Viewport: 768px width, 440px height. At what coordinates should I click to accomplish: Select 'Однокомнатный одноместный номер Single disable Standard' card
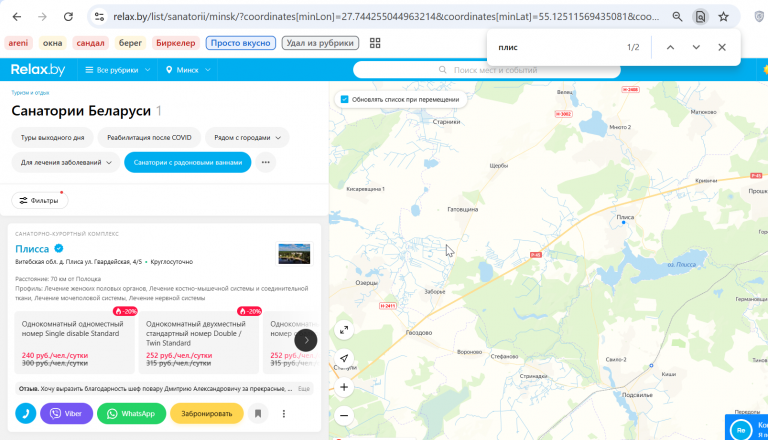point(74,342)
